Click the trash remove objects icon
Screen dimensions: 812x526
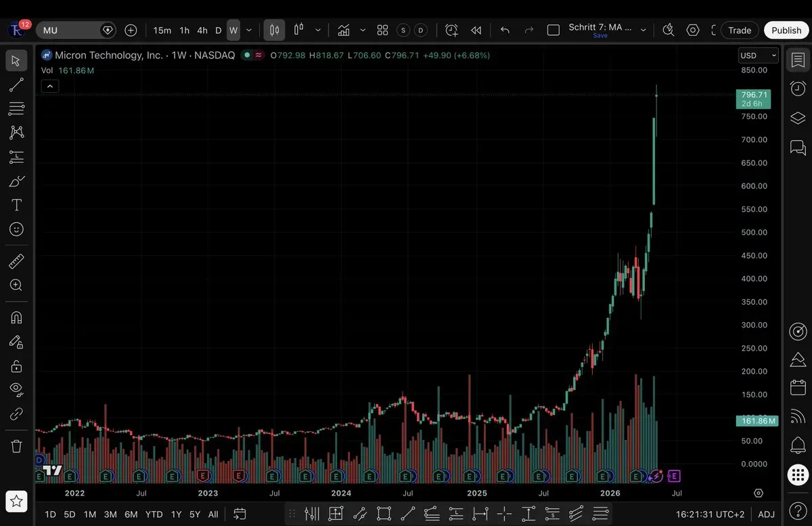pyautogui.click(x=16, y=446)
